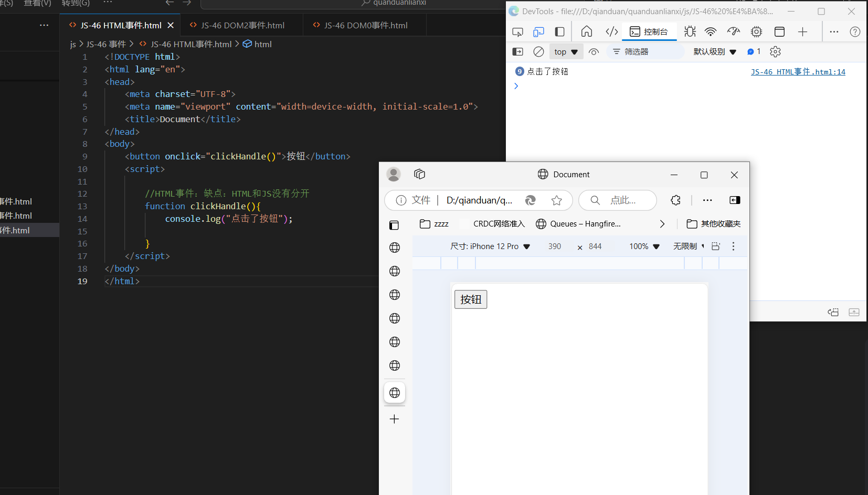
Task: Click the Edge logo icon in the address bar
Action: [531, 200]
